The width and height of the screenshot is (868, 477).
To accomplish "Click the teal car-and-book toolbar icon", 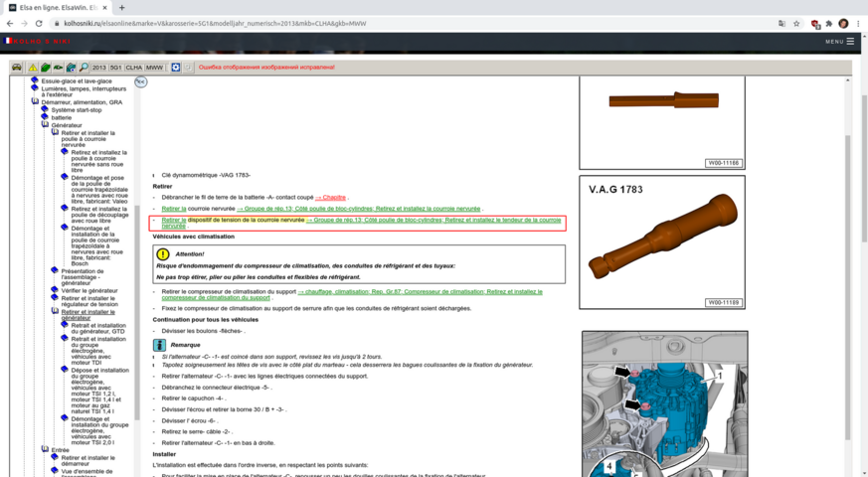I will (71, 68).
